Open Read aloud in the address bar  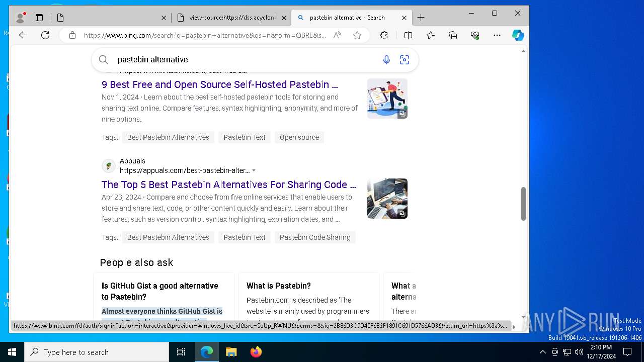click(x=337, y=35)
